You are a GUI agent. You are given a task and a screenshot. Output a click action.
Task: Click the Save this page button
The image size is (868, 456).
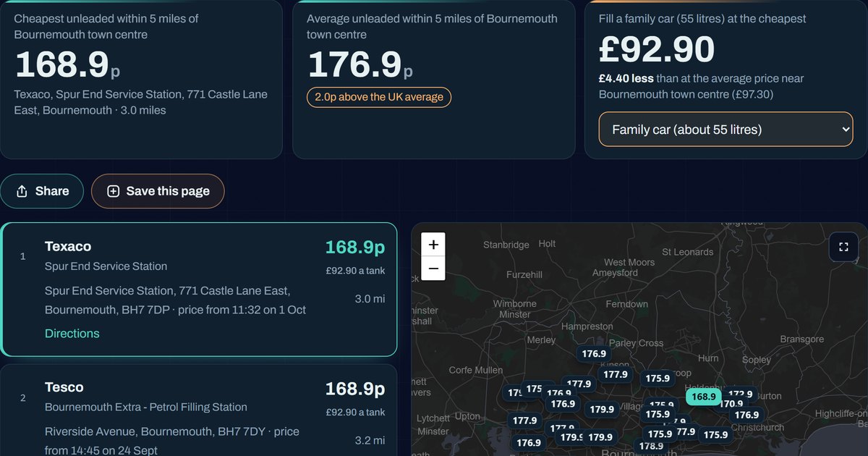[158, 191]
